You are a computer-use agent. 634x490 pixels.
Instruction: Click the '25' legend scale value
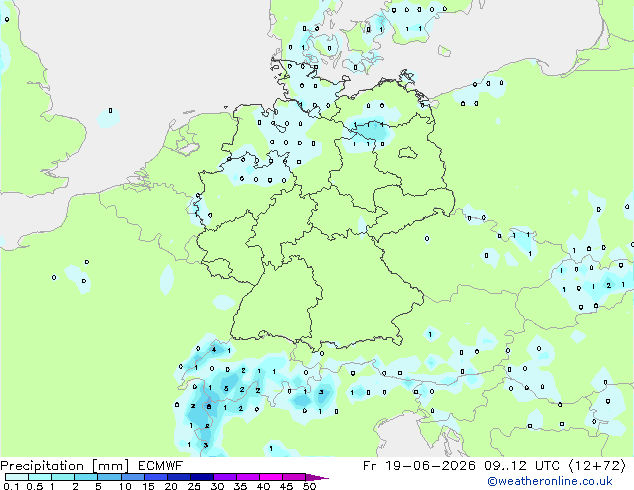tap(194, 486)
